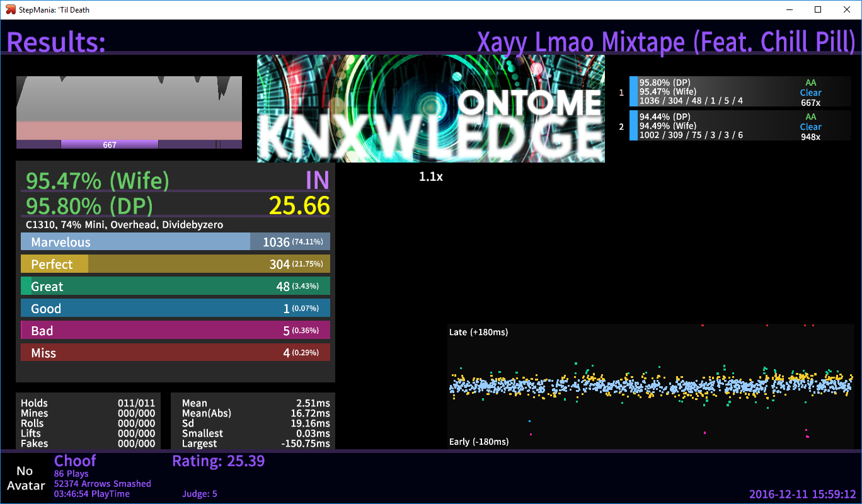Click the Rating: 25.39 label
862x504 pixels.
pyautogui.click(x=218, y=461)
